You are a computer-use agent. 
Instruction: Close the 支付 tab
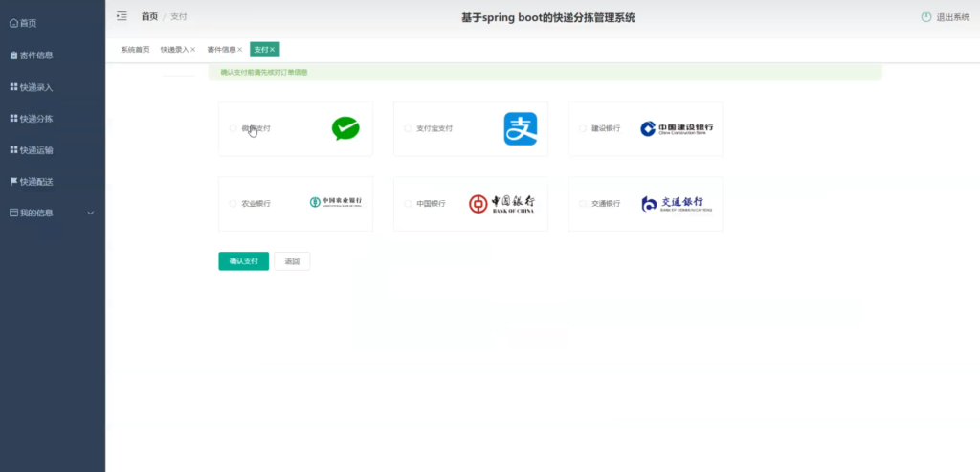[x=273, y=50]
